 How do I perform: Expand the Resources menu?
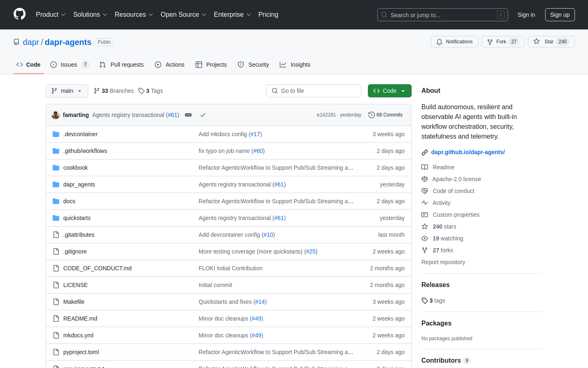134,15
